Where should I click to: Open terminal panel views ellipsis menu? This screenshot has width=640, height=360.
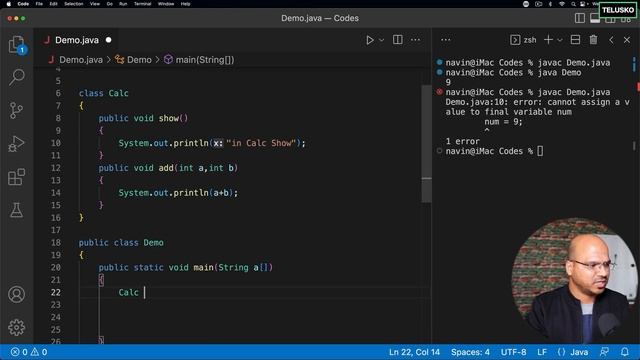[446, 40]
